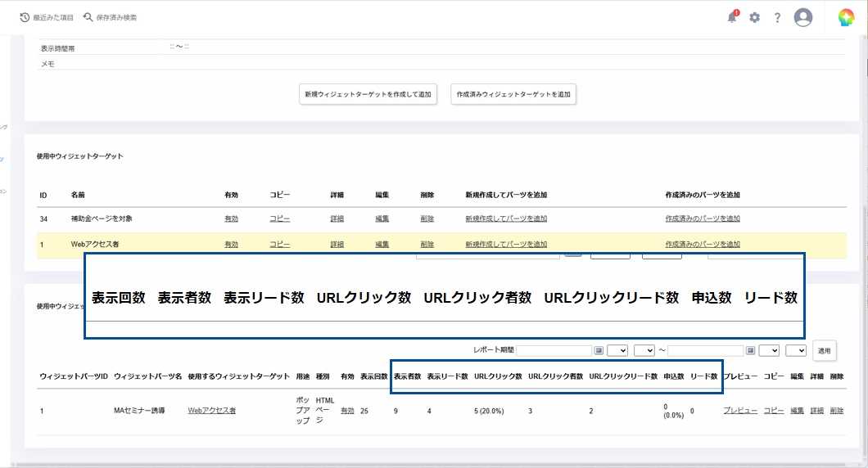This screenshot has height=468, width=868.
Task: Click 新規作成してパーツを追加 for Webアクセス者
Action: tap(506, 245)
